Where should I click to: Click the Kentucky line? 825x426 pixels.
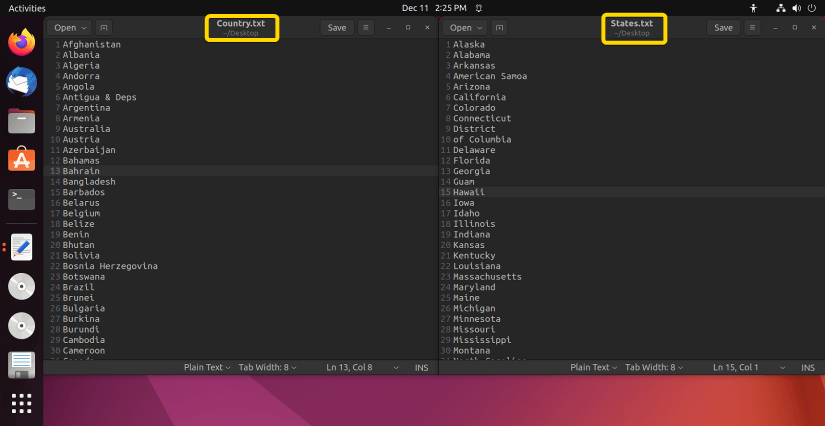tap(474, 256)
